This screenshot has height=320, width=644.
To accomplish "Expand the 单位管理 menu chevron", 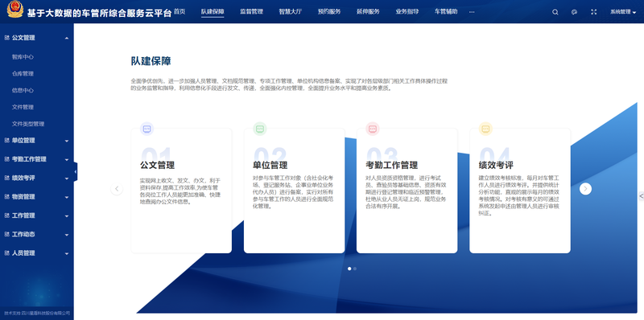I will 67,141.
